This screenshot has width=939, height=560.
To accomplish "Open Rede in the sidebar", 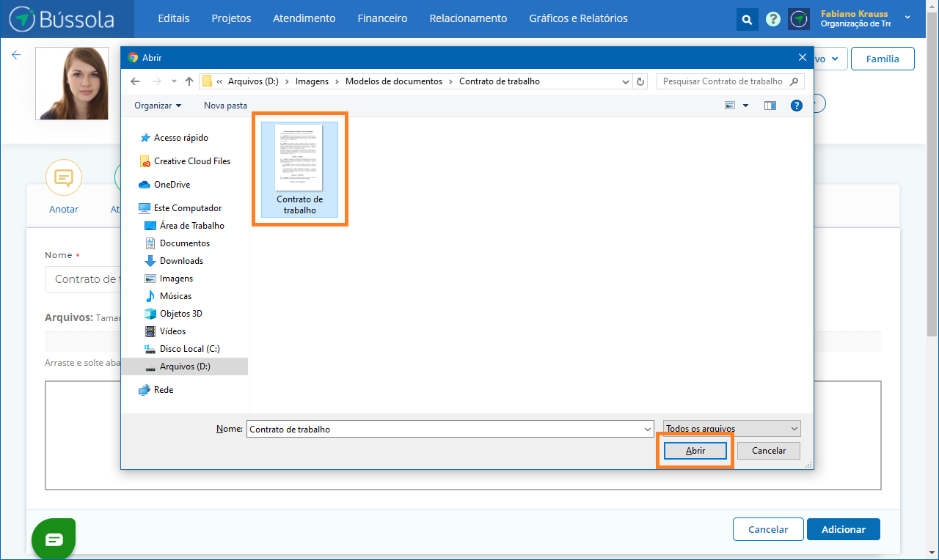I will (x=156, y=390).
